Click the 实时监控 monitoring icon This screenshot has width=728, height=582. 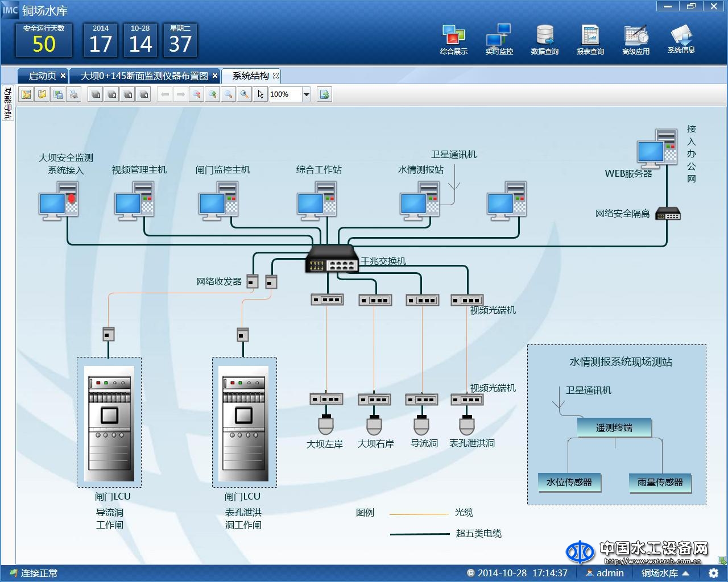(x=499, y=39)
